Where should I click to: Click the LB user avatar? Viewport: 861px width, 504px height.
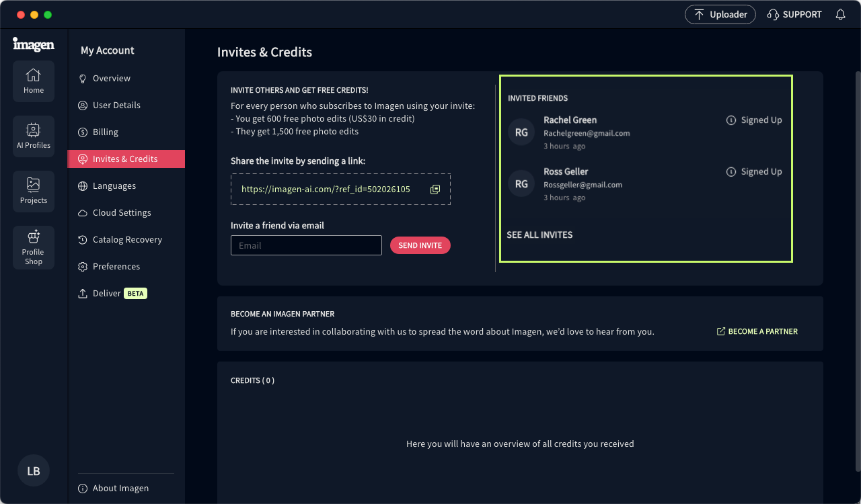pyautogui.click(x=34, y=471)
